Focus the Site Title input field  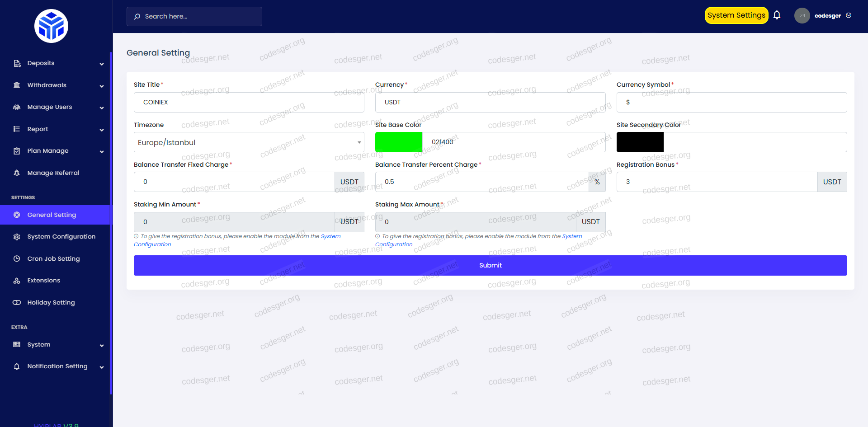249,103
